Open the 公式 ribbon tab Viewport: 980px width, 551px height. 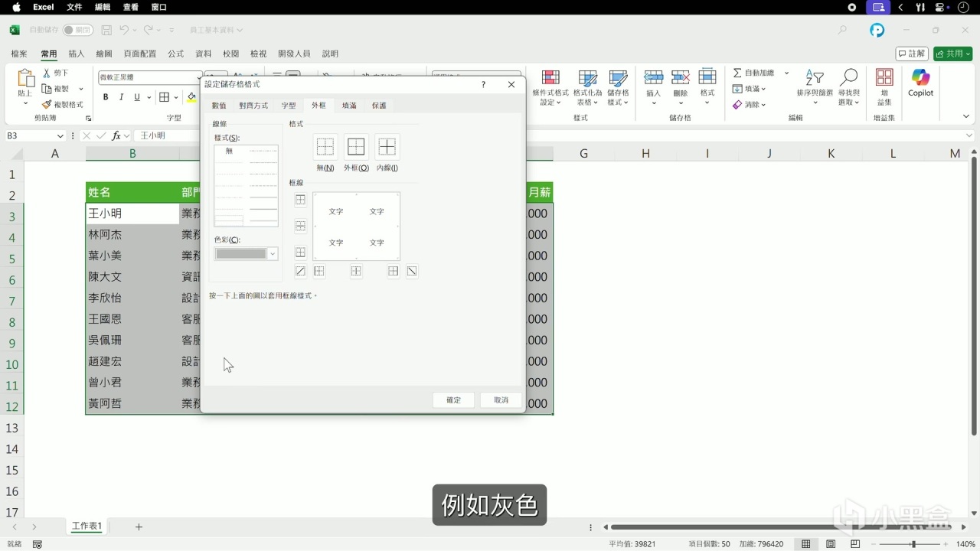[x=176, y=54]
